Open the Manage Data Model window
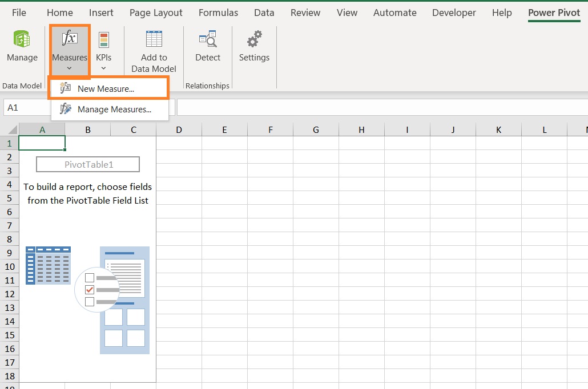Screen dimensions: 588x389 coord(22,46)
